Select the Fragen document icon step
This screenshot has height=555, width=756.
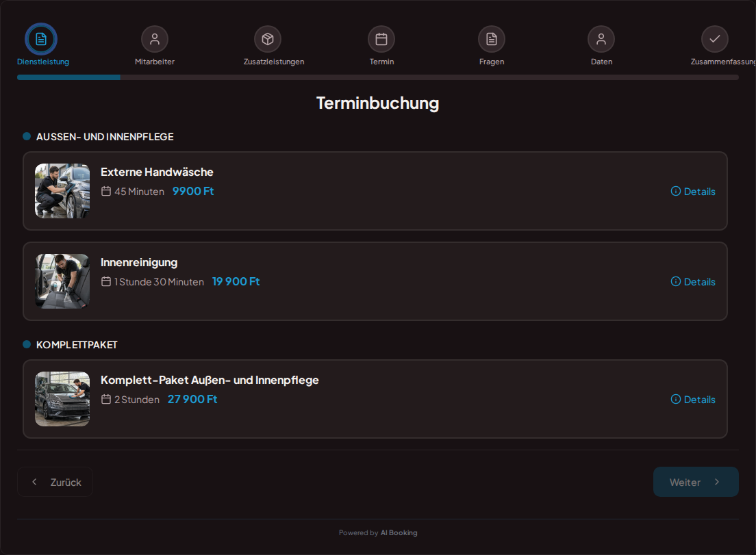491,39
